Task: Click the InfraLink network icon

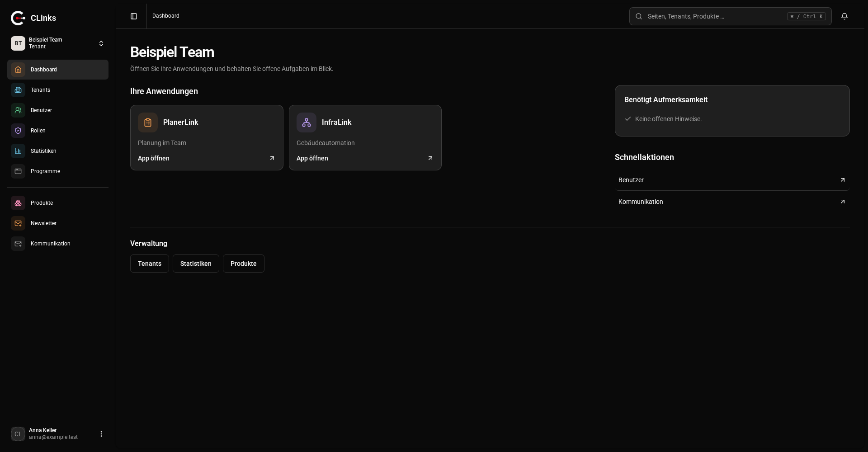Action: [x=307, y=122]
